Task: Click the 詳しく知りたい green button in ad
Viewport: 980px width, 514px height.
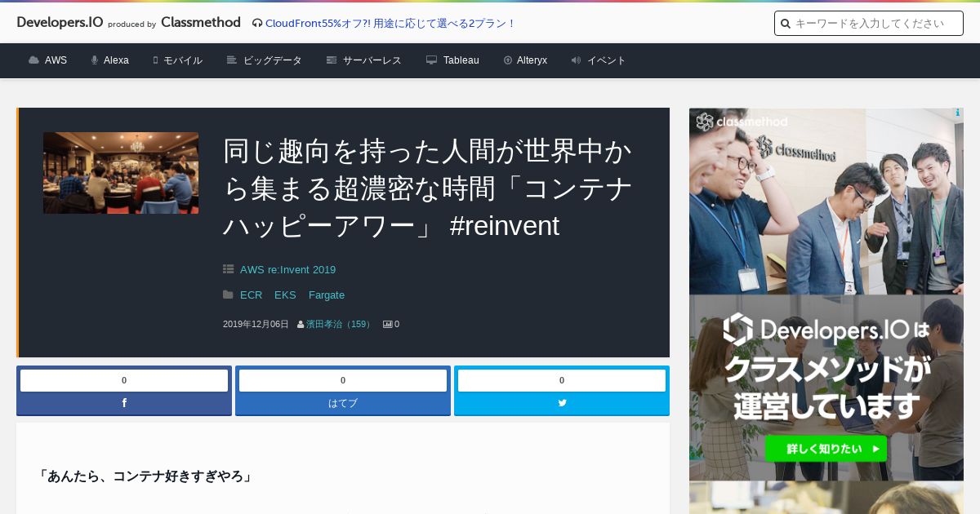Action: pos(826,449)
